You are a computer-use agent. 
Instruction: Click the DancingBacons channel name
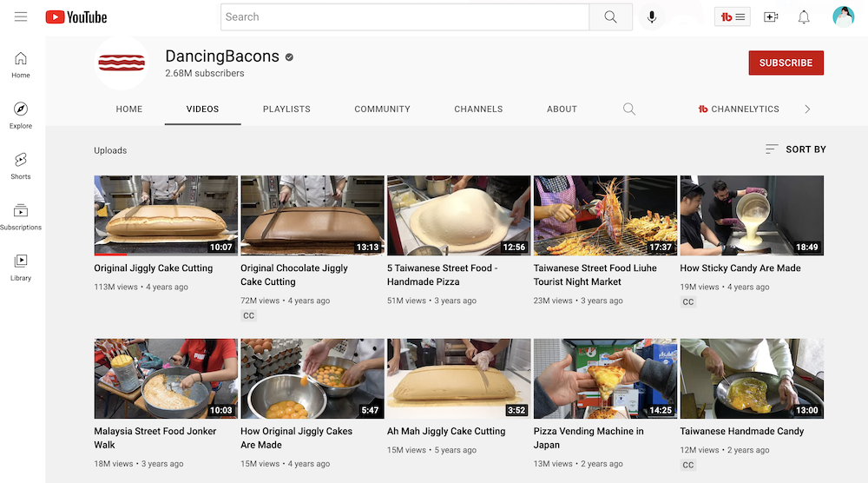(x=222, y=56)
